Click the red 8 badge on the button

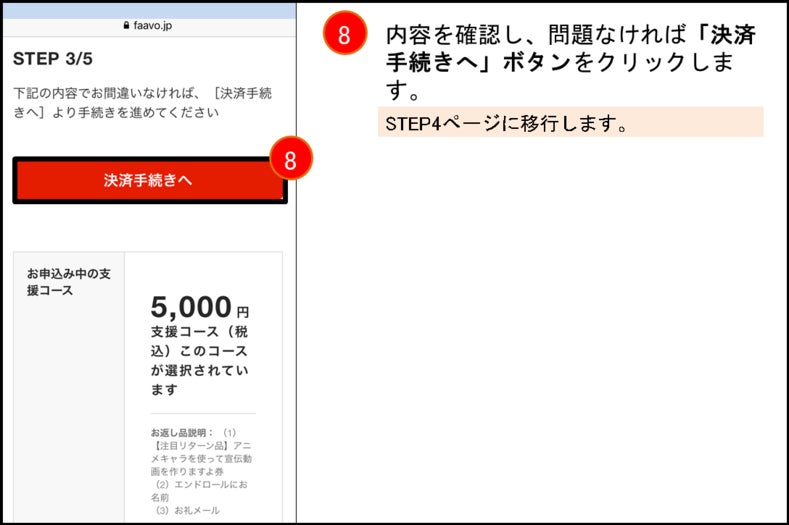[291, 158]
